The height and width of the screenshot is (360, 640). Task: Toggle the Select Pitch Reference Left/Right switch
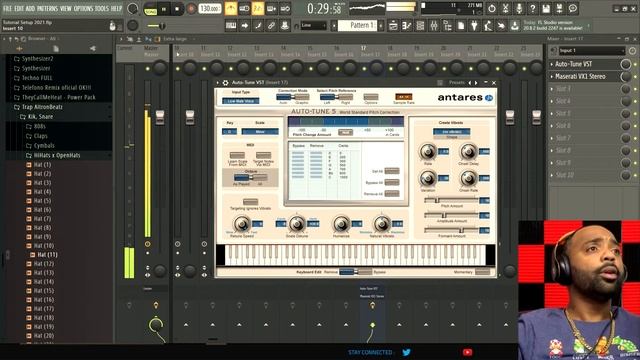(x=336, y=97)
